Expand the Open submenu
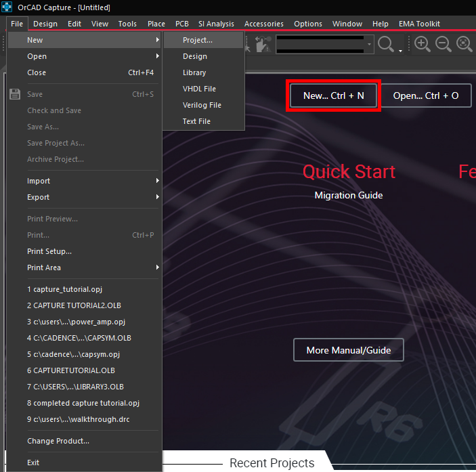476x472 pixels. click(84, 56)
